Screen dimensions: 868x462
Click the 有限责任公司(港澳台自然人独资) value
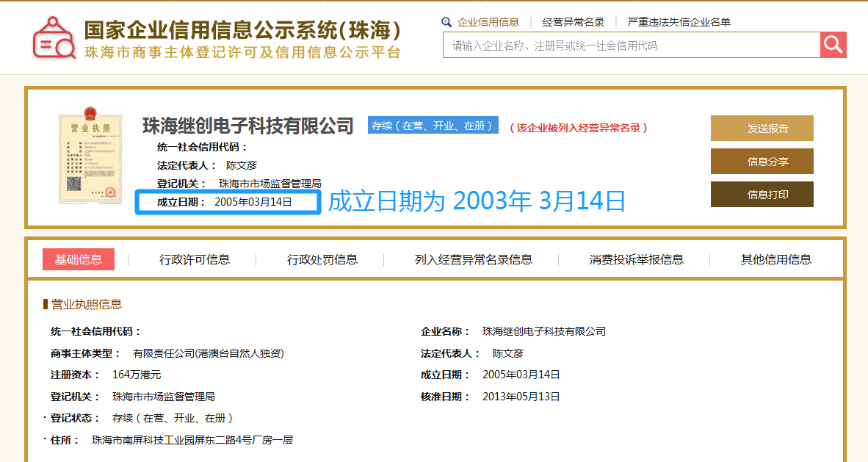(209, 353)
